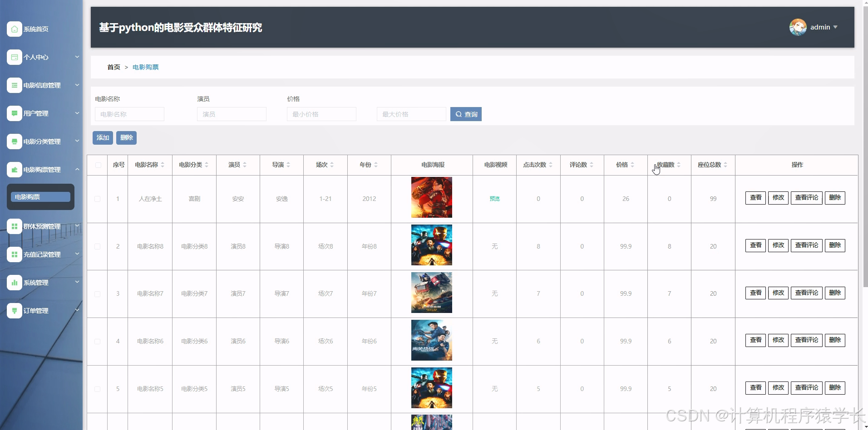Check the row for 电影名称5
Screen dimensions: 868x430
(98, 389)
